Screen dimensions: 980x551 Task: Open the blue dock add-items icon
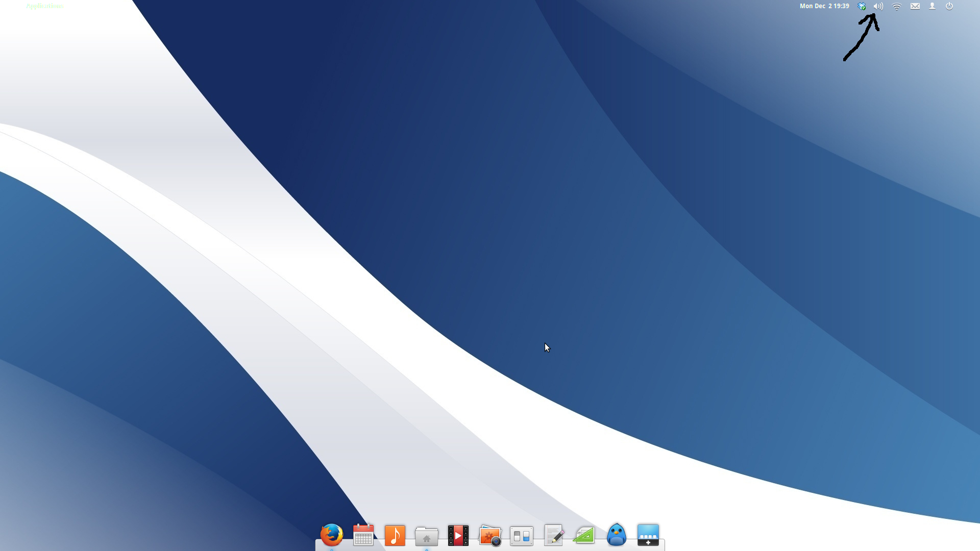[648, 535]
